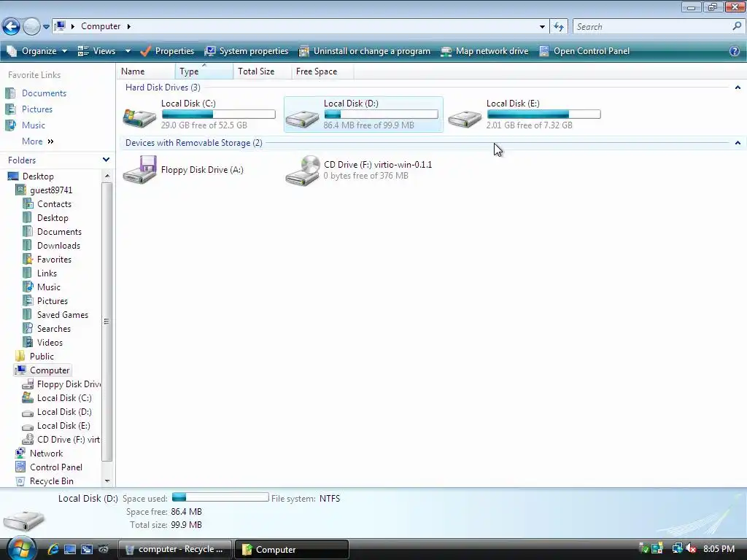
Task: Select the Local Disk (D:) drive icon
Action: (302, 118)
